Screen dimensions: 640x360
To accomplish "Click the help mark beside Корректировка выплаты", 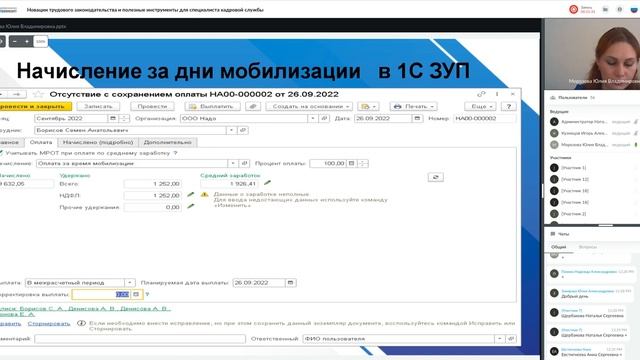I will pyautogui.click(x=147, y=294).
